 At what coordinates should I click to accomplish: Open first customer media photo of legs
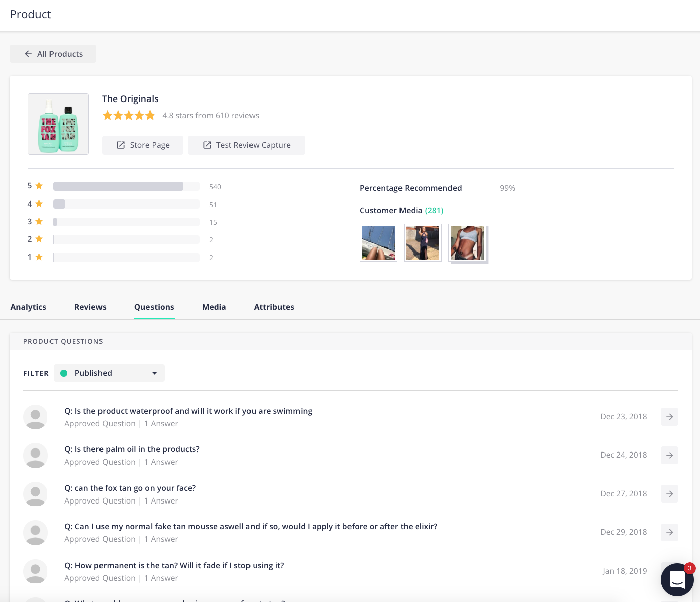(378, 243)
